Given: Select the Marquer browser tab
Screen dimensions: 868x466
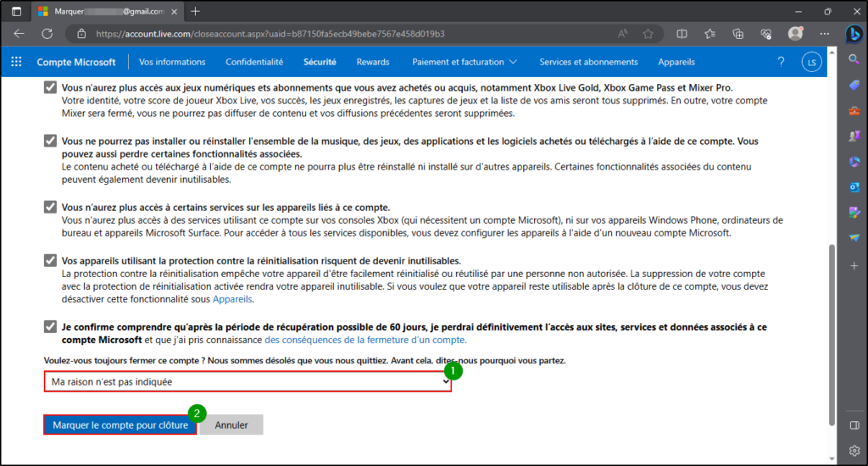Looking at the screenshot, I should tap(108, 11).
